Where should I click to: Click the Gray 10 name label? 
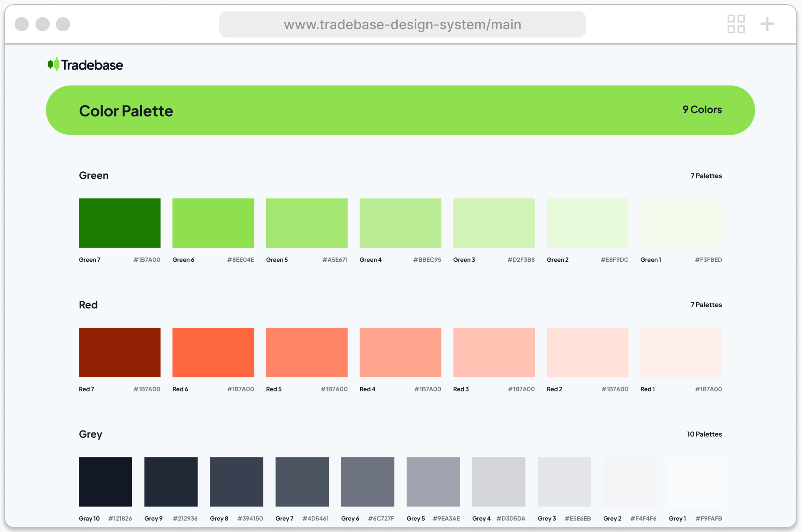(x=89, y=519)
